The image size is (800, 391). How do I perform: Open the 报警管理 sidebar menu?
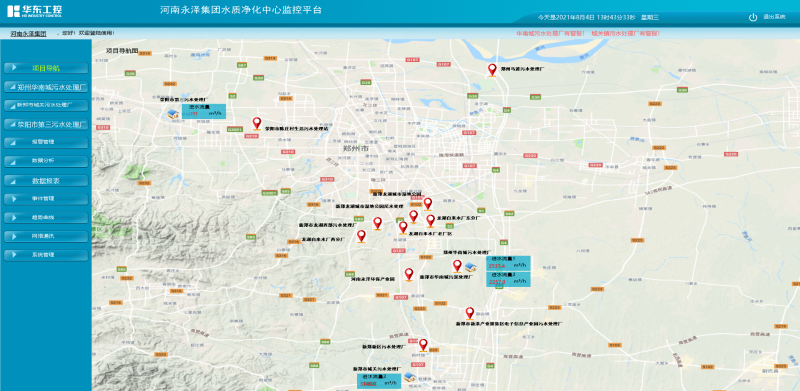(46, 142)
